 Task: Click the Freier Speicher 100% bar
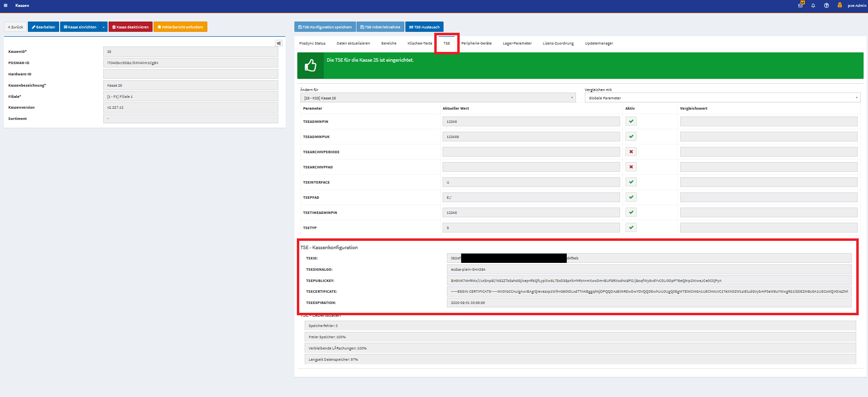(580, 337)
